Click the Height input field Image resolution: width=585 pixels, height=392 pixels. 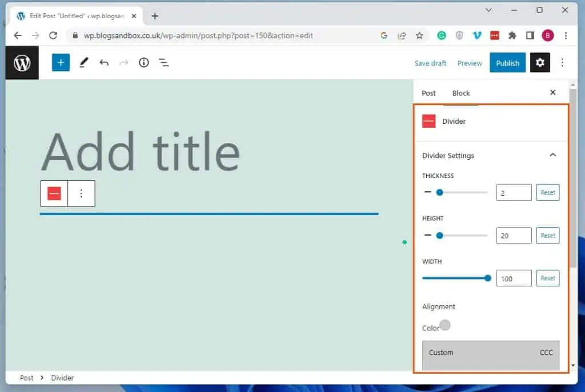point(513,235)
